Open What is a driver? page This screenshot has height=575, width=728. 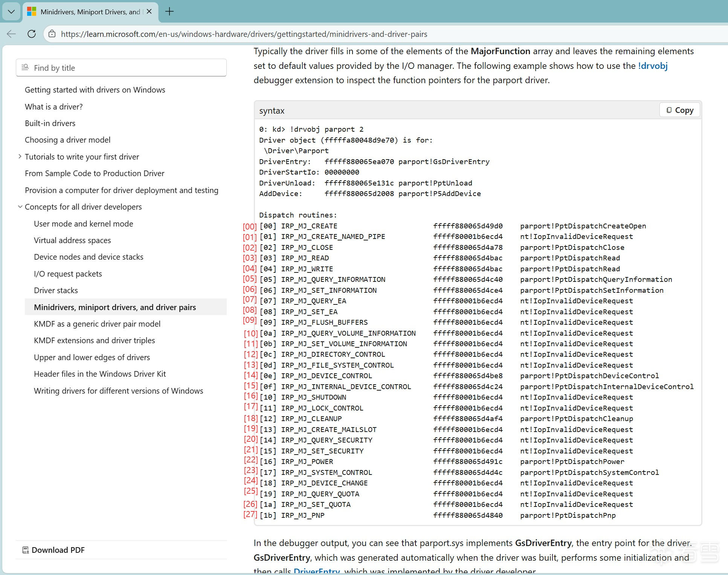point(53,107)
